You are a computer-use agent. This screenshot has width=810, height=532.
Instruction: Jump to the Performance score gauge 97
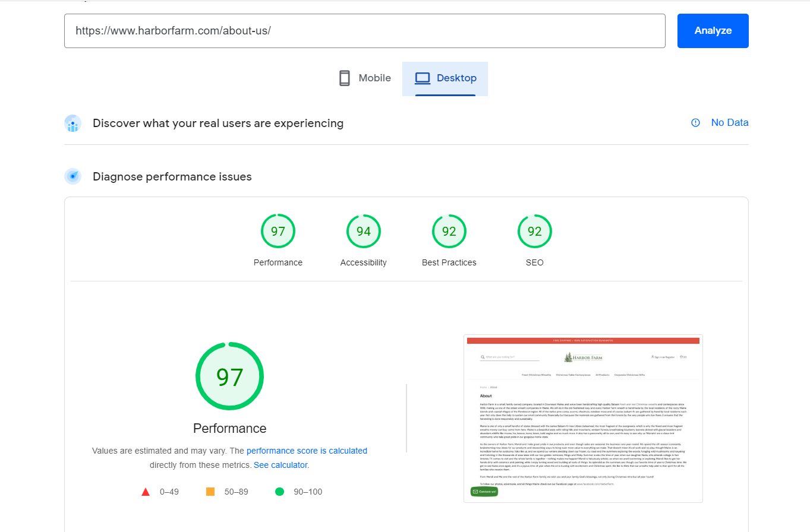point(278,231)
